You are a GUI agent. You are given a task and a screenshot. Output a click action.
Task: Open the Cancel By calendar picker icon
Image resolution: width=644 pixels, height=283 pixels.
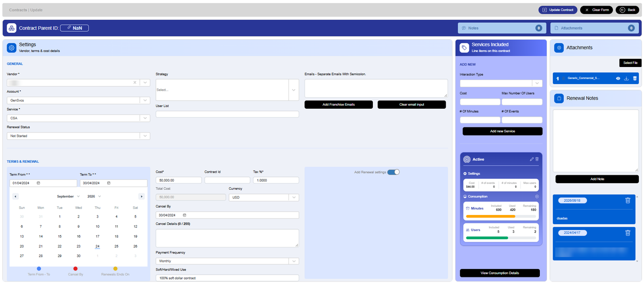coord(185,215)
